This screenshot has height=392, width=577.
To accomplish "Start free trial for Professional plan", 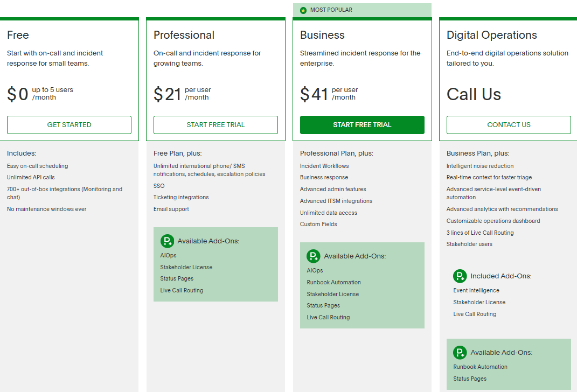I will tap(215, 125).
